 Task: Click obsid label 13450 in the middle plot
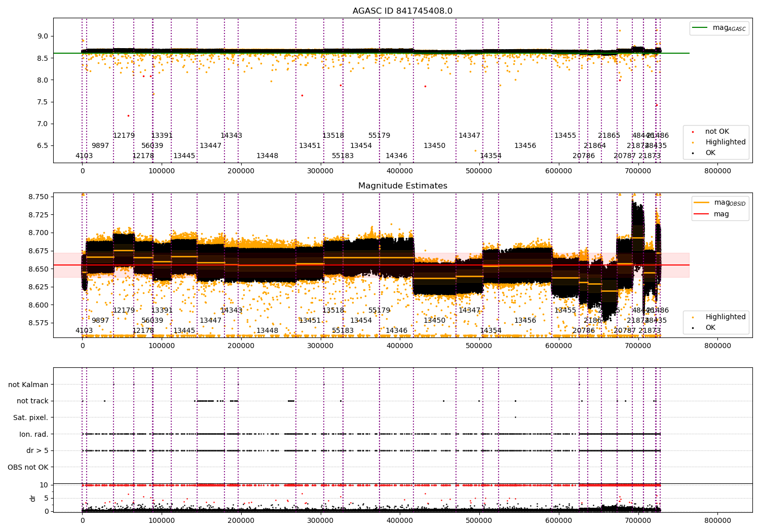click(435, 321)
